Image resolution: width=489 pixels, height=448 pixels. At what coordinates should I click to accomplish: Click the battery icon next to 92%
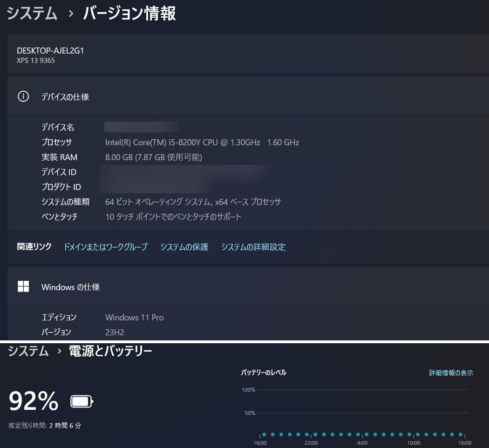(x=81, y=401)
